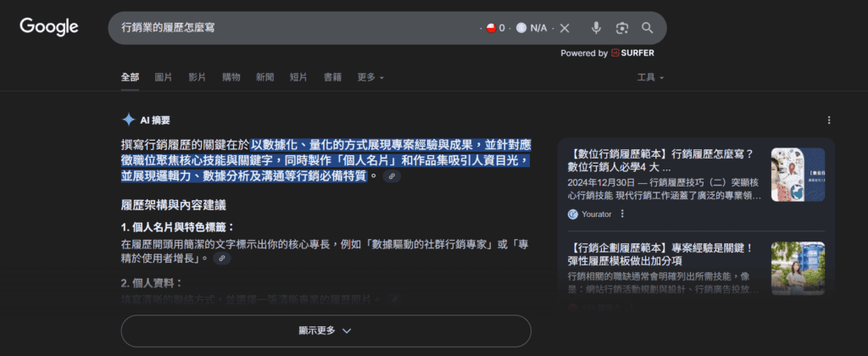Click the Surfer logo under search bar
The width and height of the screenshot is (868, 356).
click(632, 53)
